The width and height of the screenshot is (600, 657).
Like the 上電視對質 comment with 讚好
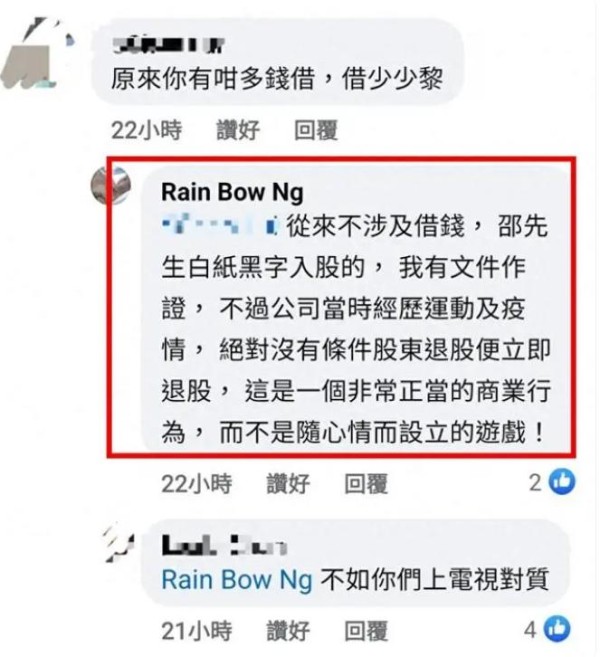click(x=288, y=631)
